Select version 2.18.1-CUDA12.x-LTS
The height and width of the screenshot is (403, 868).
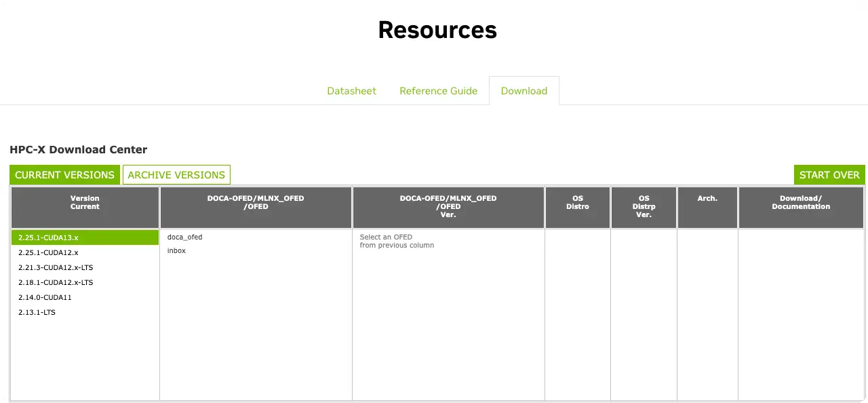click(x=56, y=282)
